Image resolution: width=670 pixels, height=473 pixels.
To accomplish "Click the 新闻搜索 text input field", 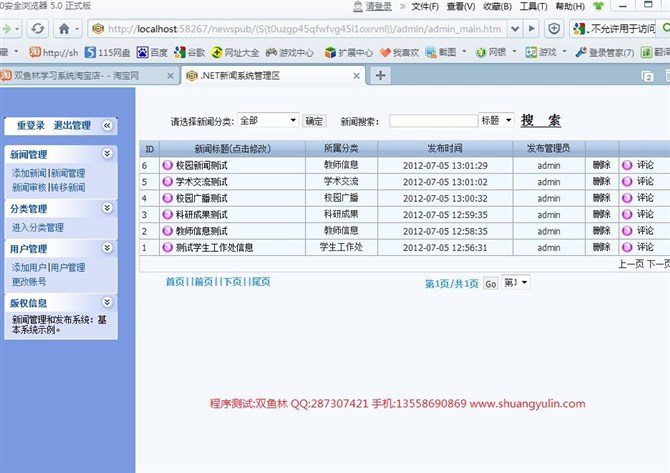I will [433, 121].
